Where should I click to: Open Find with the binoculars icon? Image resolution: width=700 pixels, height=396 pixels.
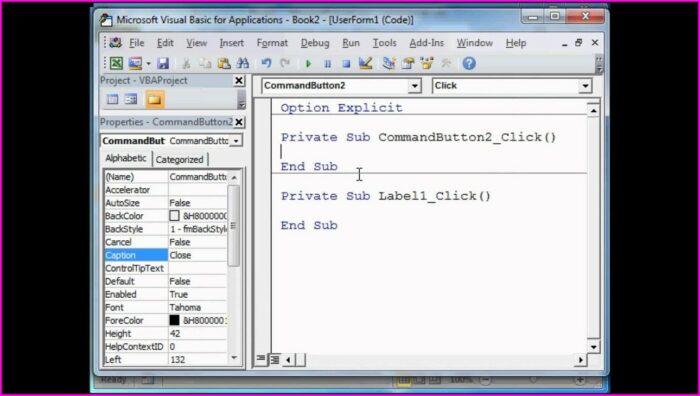pyautogui.click(x=242, y=63)
